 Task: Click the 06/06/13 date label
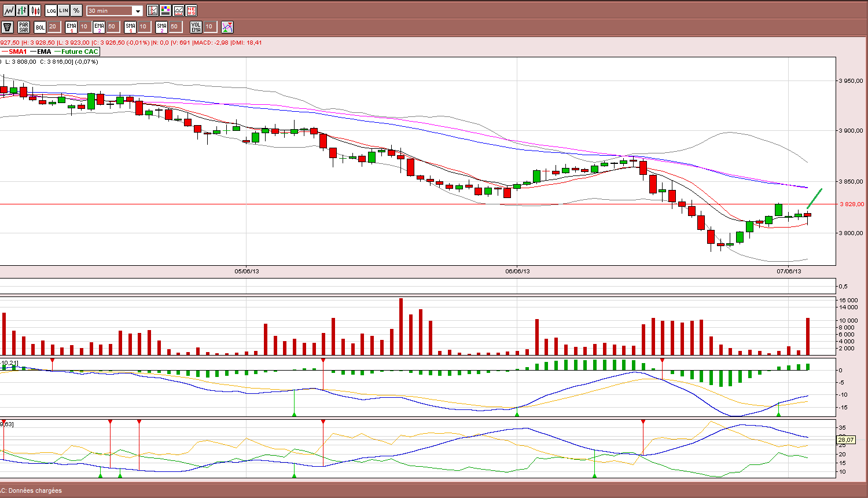[x=517, y=271]
